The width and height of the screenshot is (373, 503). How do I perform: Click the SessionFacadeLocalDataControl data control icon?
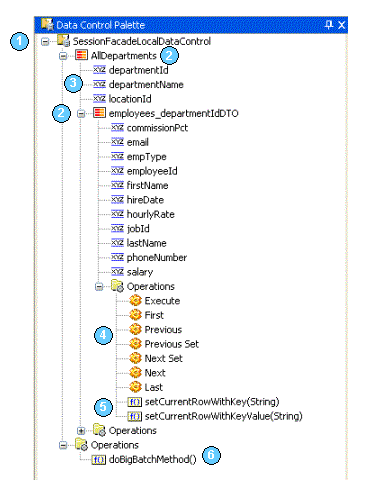[x=63, y=41]
